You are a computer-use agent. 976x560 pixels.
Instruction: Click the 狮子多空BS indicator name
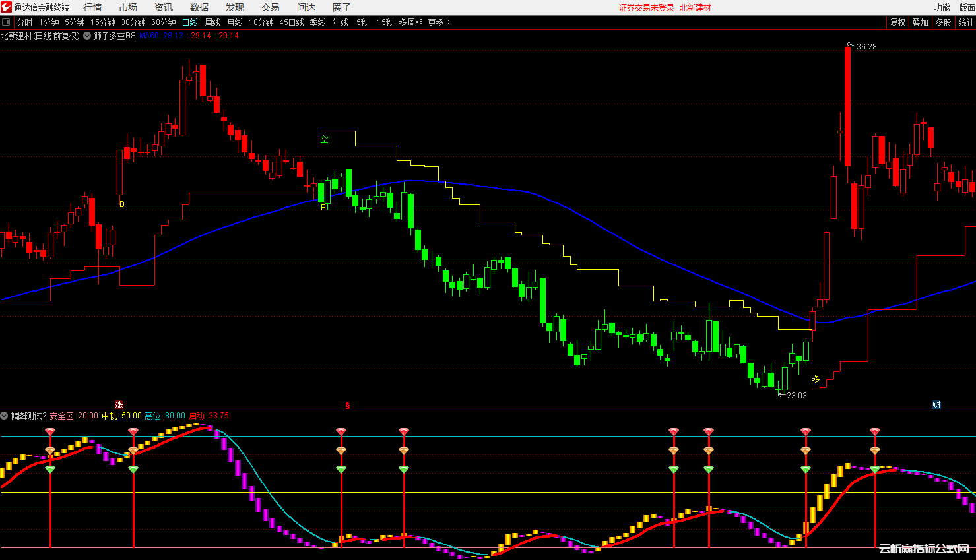[114, 36]
